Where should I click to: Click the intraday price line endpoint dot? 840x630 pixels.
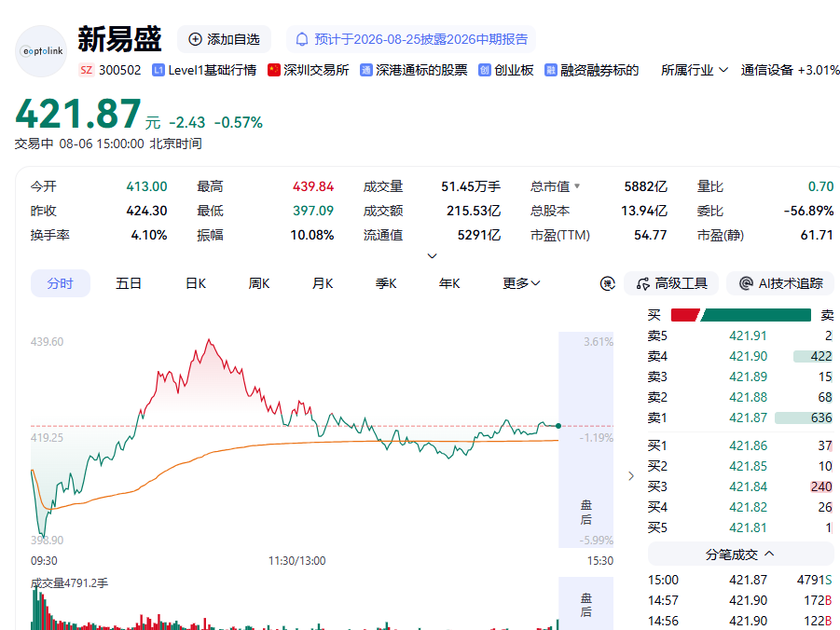558,426
